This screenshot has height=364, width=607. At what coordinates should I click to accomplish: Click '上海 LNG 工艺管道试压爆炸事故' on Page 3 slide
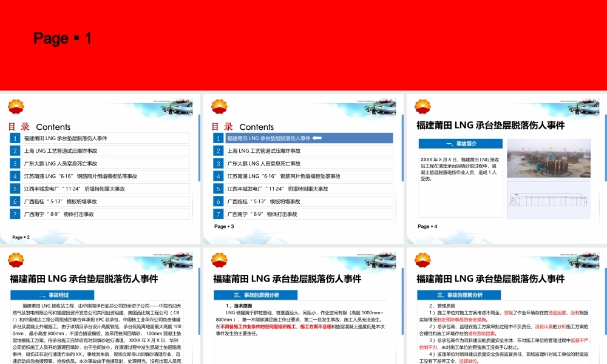click(x=309, y=151)
